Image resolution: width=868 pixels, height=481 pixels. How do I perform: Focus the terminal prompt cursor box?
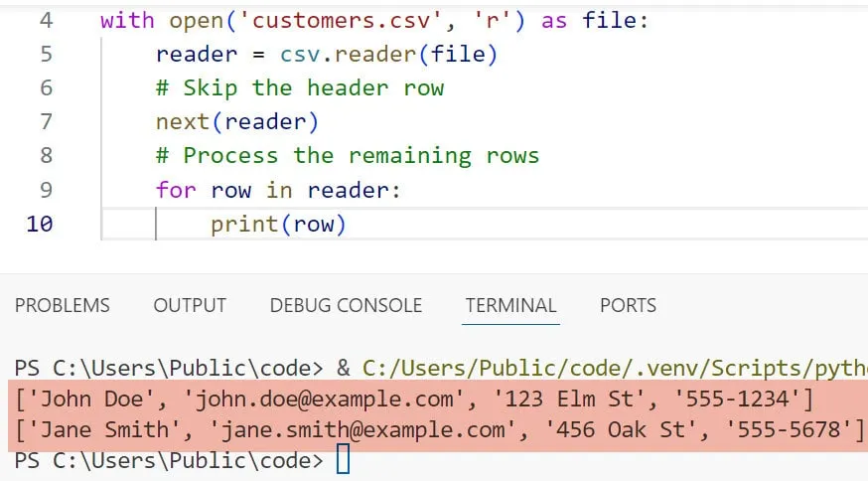343,461
